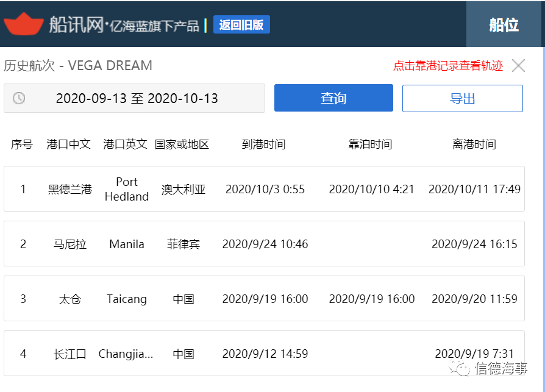
Task: Click the 国家或地区 column header
Action: [182, 144]
